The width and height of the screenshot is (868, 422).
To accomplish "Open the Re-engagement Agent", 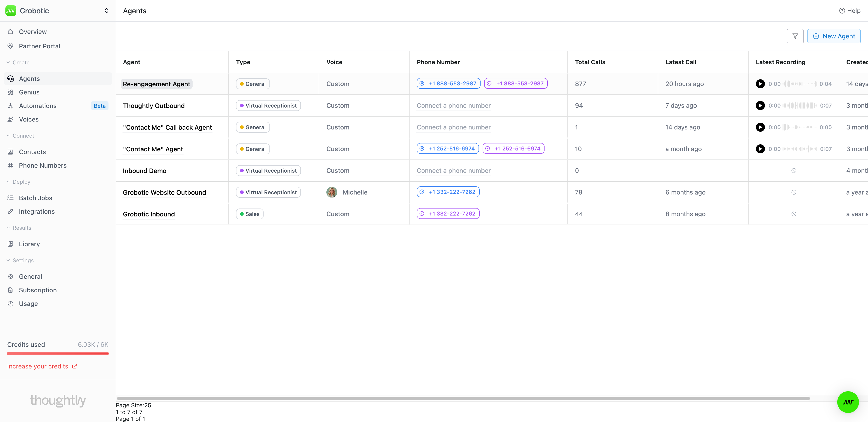I will coord(156,84).
